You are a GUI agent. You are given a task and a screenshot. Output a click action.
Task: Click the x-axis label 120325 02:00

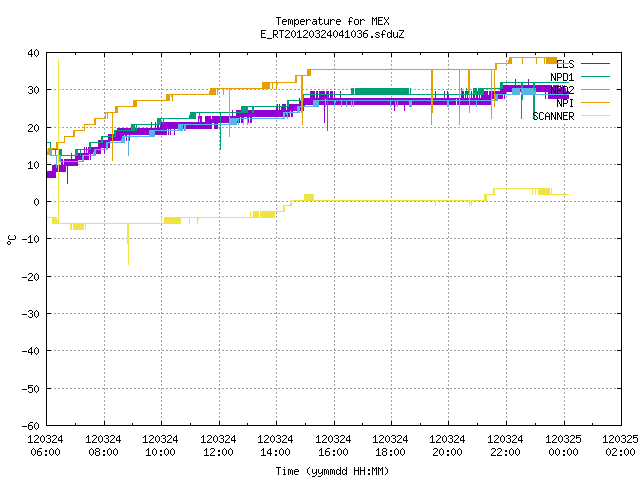coord(620,446)
